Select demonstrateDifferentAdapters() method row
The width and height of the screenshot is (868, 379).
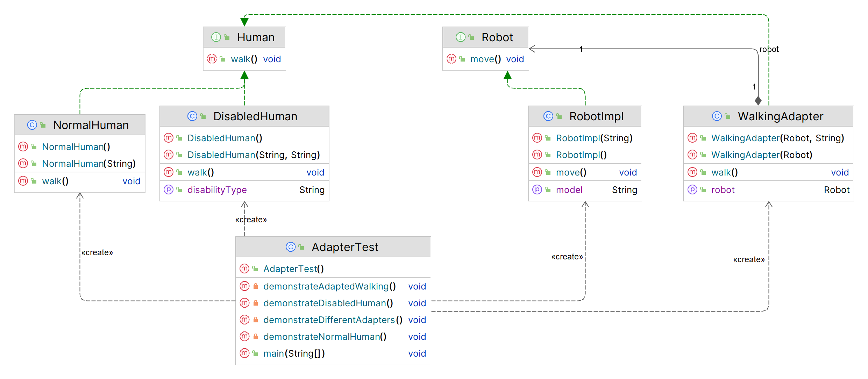[332, 320]
